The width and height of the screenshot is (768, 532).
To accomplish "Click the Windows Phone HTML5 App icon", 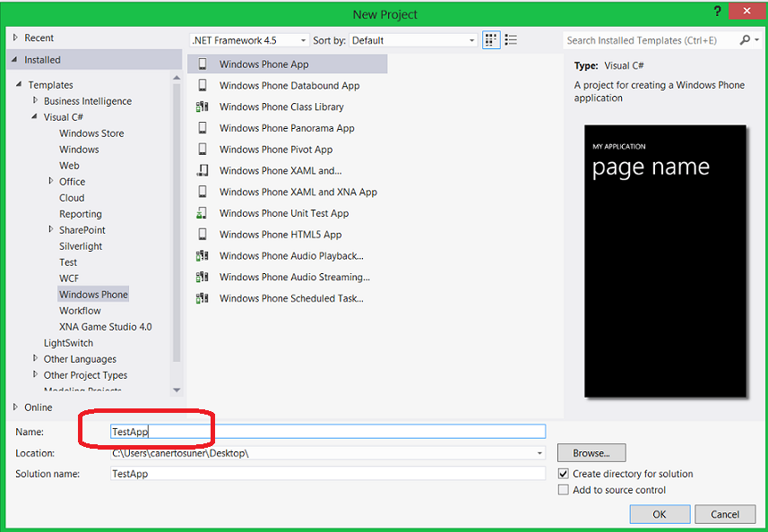I will pos(203,235).
